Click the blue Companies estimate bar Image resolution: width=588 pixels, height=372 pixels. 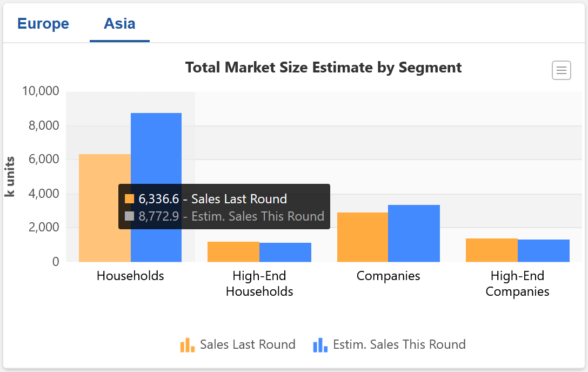414,233
